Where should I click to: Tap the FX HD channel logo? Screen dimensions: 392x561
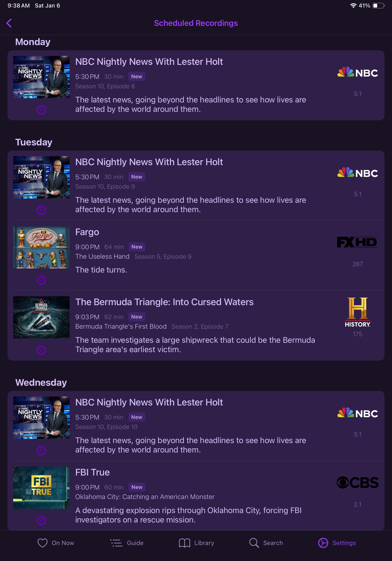357,242
